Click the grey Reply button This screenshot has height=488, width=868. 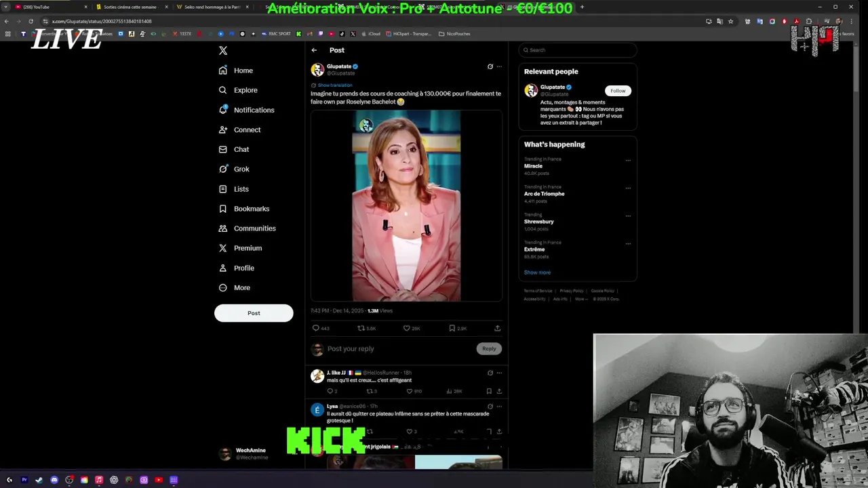489,348
